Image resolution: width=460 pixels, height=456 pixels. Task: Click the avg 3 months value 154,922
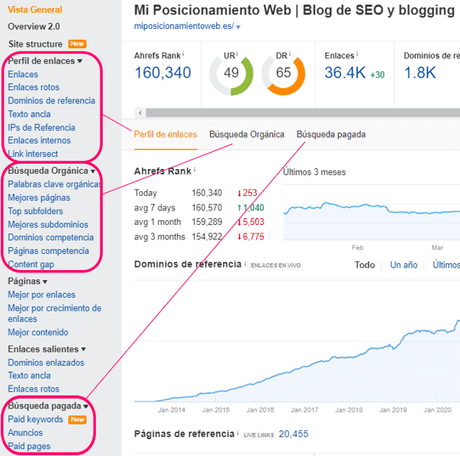pos(207,237)
